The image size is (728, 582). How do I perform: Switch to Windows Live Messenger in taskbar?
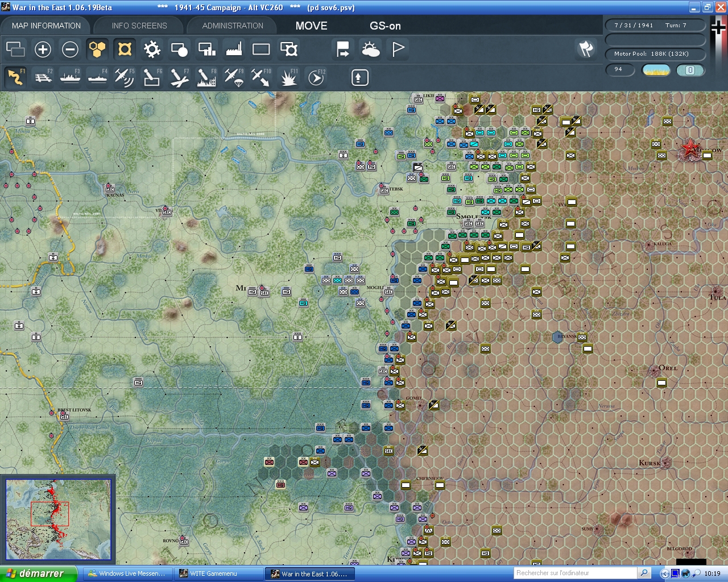[x=127, y=574]
